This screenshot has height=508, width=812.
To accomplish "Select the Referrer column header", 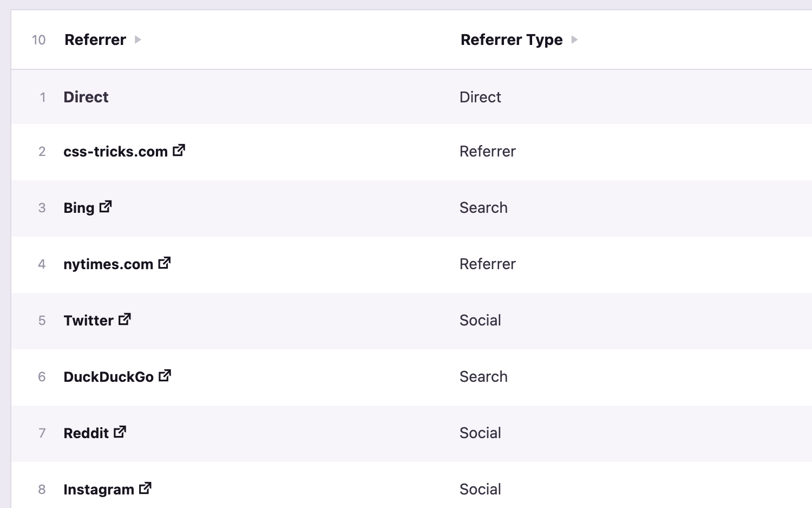I will (x=95, y=40).
